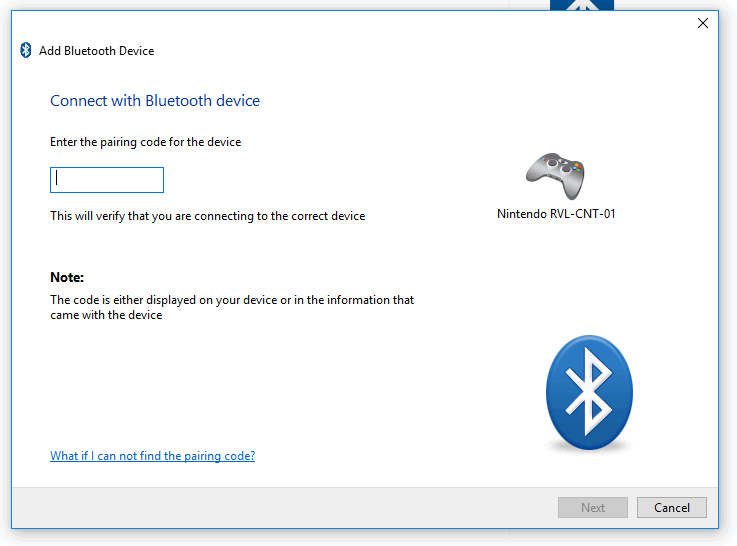Click the Connect with Bluetooth device heading
Screen dimensions: 737x546
click(155, 101)
